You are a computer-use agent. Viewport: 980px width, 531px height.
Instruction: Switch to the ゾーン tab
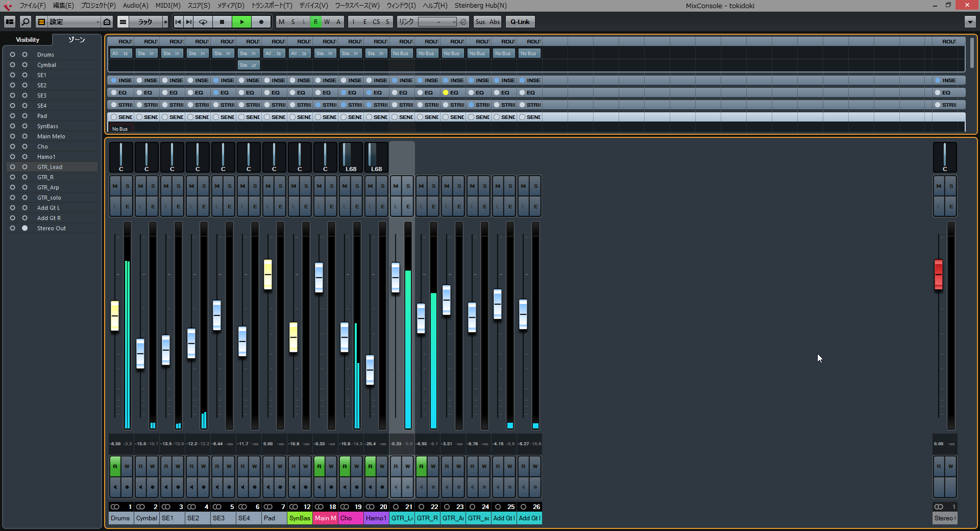(77, 40)
